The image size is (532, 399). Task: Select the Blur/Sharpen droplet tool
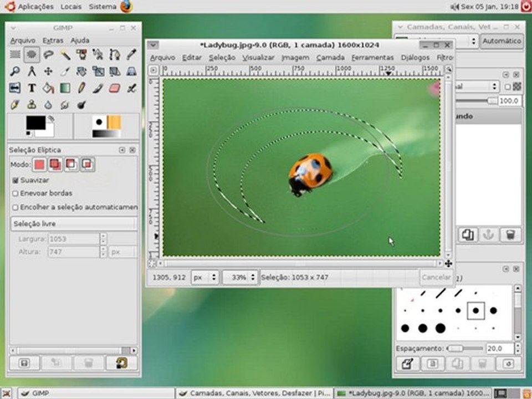coord(48,105)
